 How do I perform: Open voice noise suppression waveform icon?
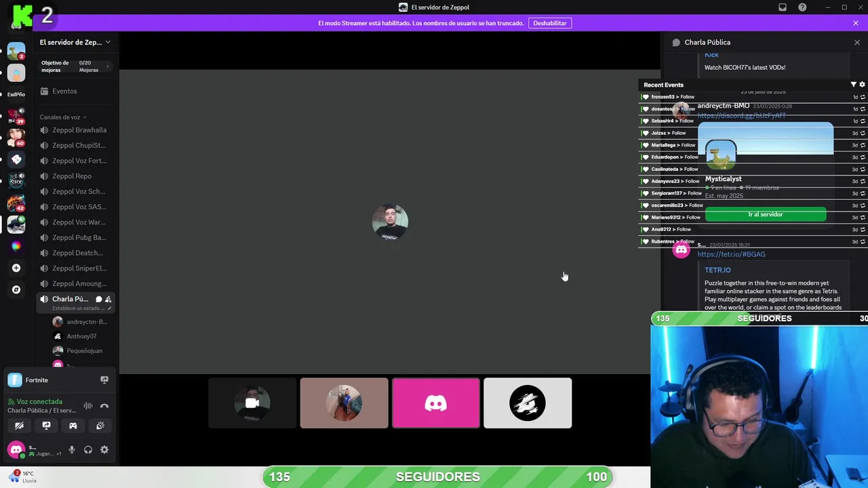point(88,406)
